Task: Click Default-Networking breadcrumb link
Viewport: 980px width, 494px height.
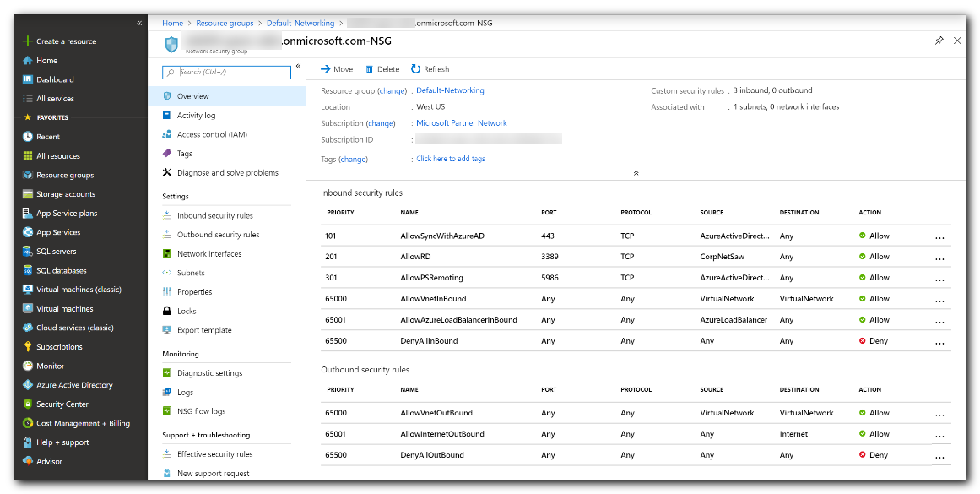Action: [300, 23]
